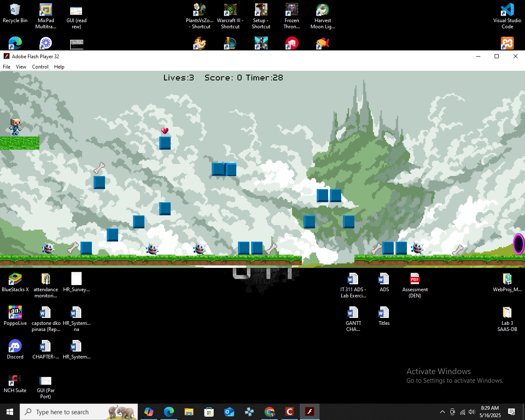
Task: Minimize the Adobe Flash Player window
Action: [x=478, y=56]
